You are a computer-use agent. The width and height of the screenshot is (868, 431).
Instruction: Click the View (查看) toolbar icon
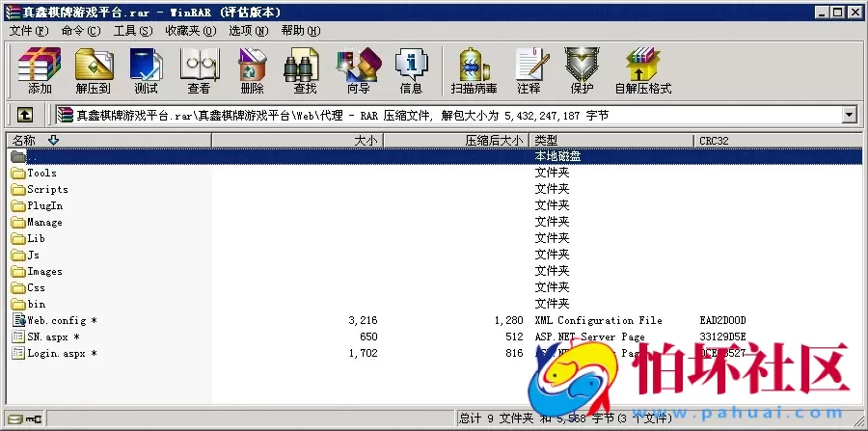click(x=200, y=70)
